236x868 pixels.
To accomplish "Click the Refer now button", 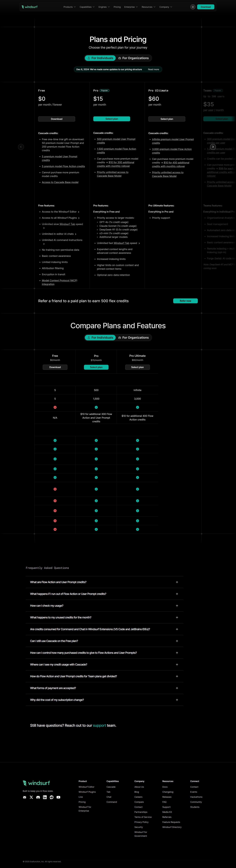I will [185, 301].
